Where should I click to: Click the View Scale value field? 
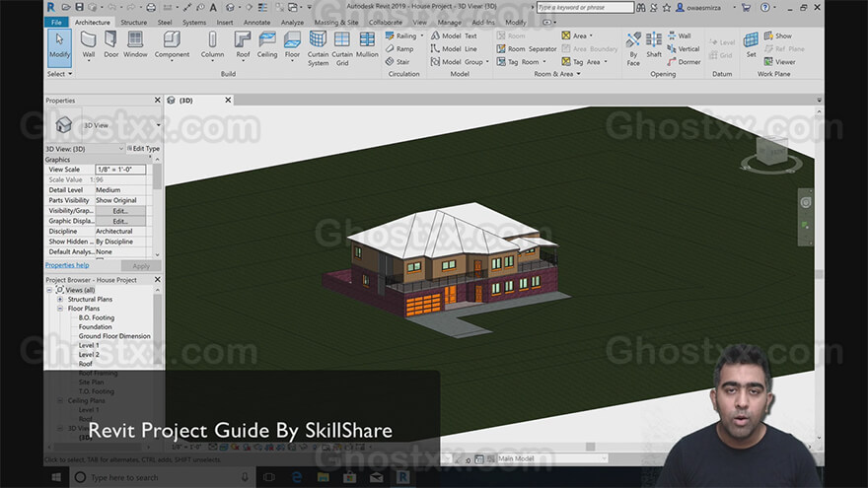pos(120,170)
